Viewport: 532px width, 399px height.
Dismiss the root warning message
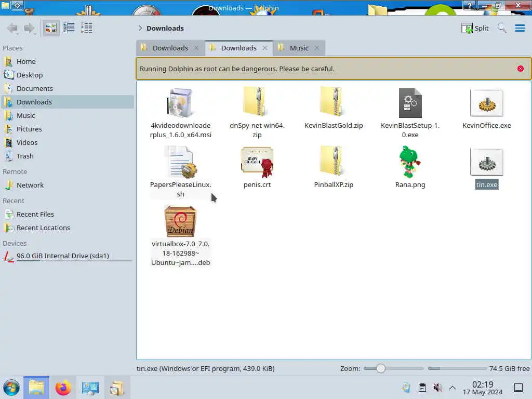coord(521,69)
